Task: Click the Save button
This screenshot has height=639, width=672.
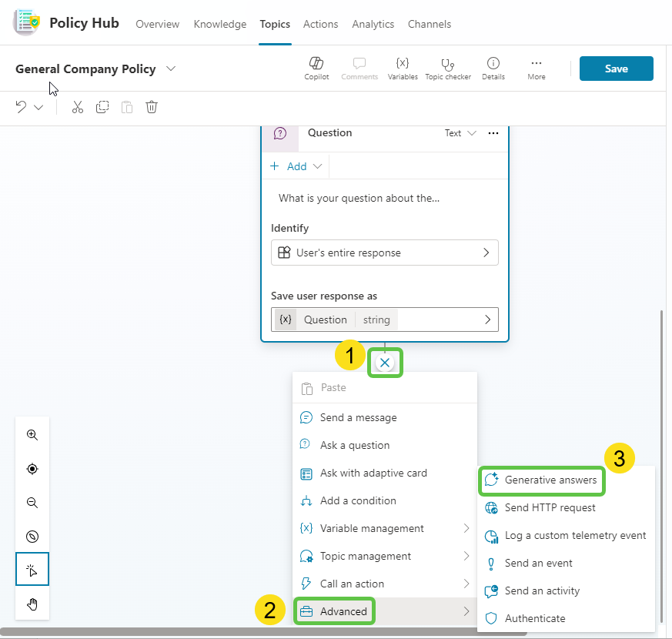Action: tap(616, 69)
